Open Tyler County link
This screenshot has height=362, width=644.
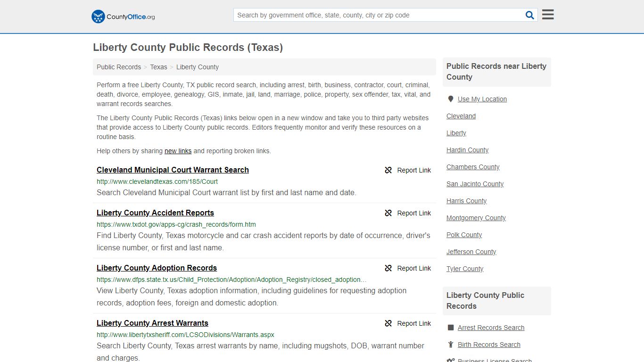(465, 269)
